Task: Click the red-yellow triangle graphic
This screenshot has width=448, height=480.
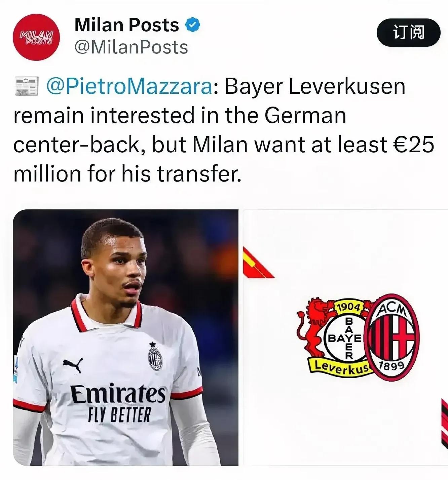Action: click(x=258, y=263)
